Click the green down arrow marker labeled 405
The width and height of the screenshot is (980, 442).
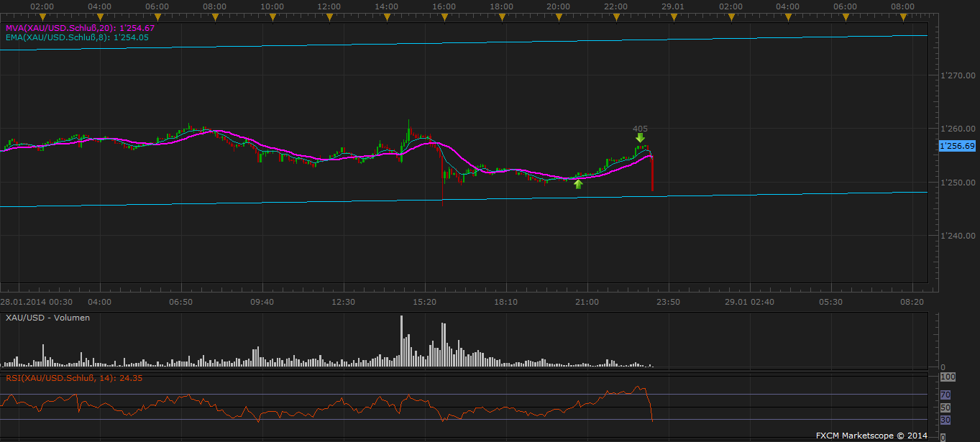(x=640, y=138)
